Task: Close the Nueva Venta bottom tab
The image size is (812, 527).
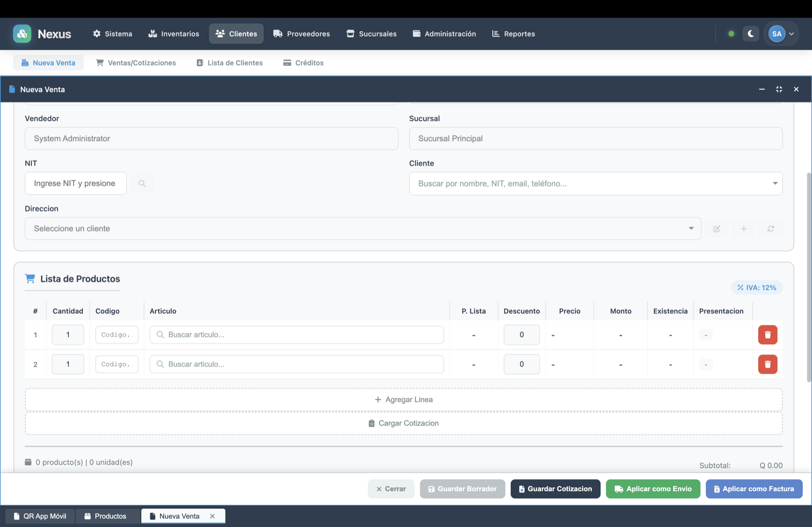Action: coord(213,516)
